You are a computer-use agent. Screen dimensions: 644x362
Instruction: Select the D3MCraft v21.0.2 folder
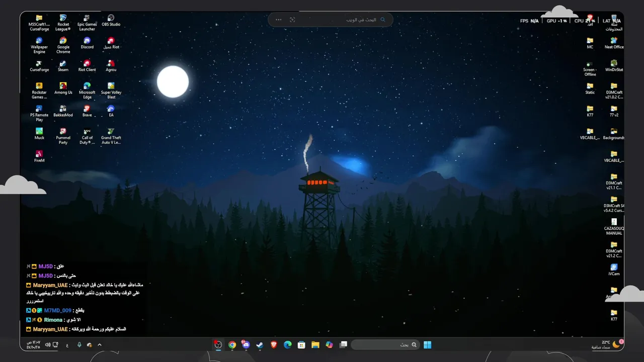pos(614,90)
